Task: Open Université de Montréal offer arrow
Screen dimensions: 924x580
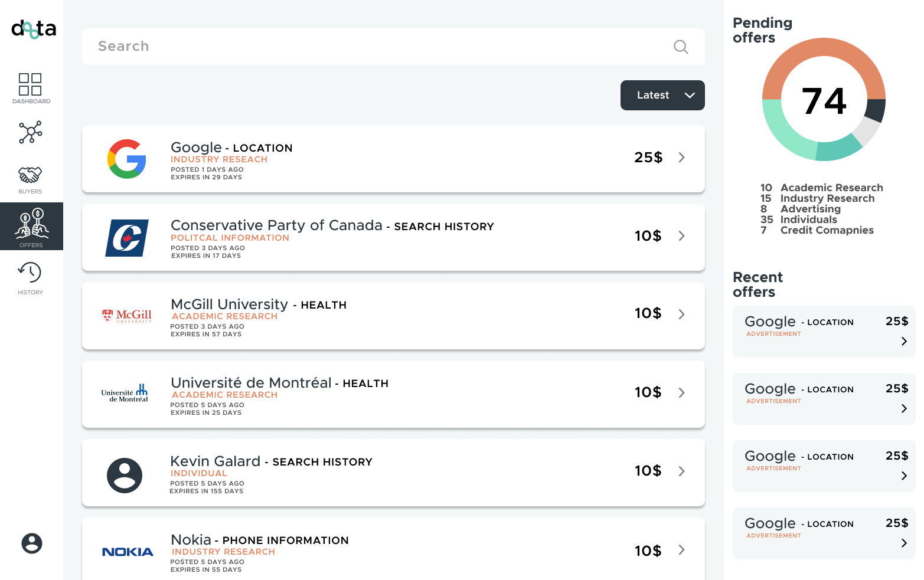Action: (x=682, y=393)
